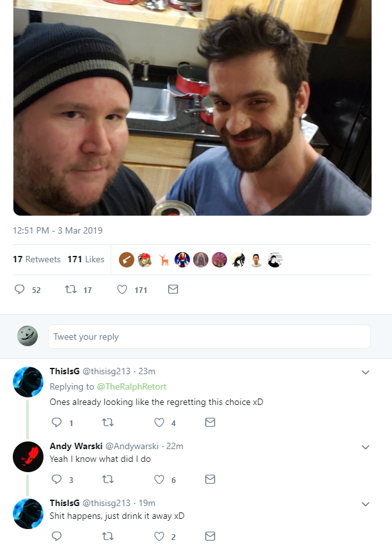Viewport: 392px width, 547px height.
Task: Open the tweeted selfie photo
Action: click(192, 107)
